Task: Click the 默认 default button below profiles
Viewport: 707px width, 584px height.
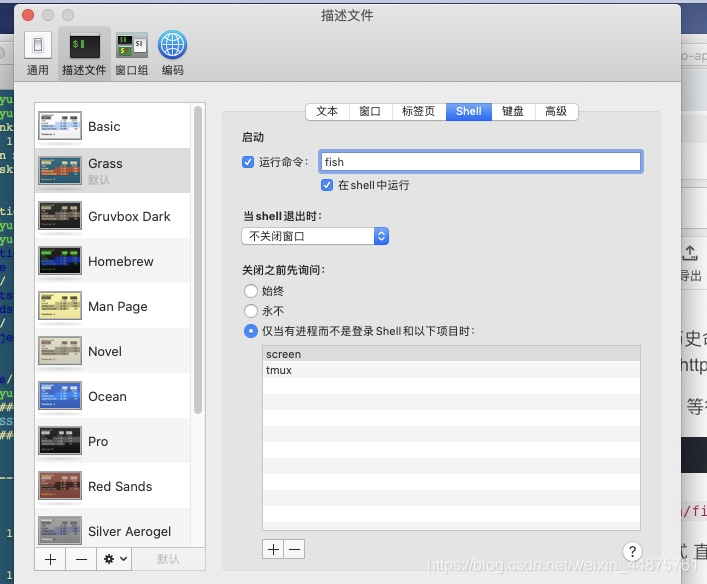Action: 168,559
